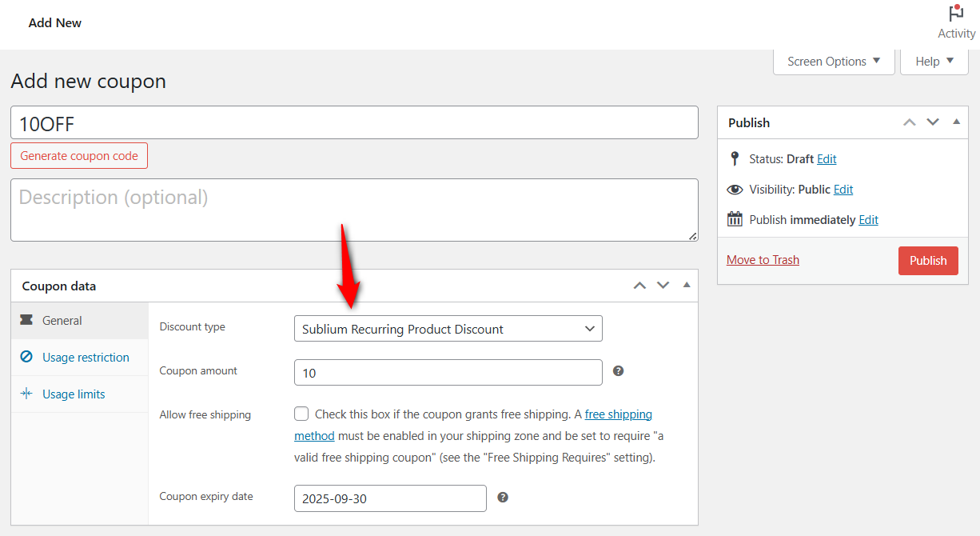Expand the Help dropdown
The width and height of the screenshot is (980, 536).
[x=934, y=61]
